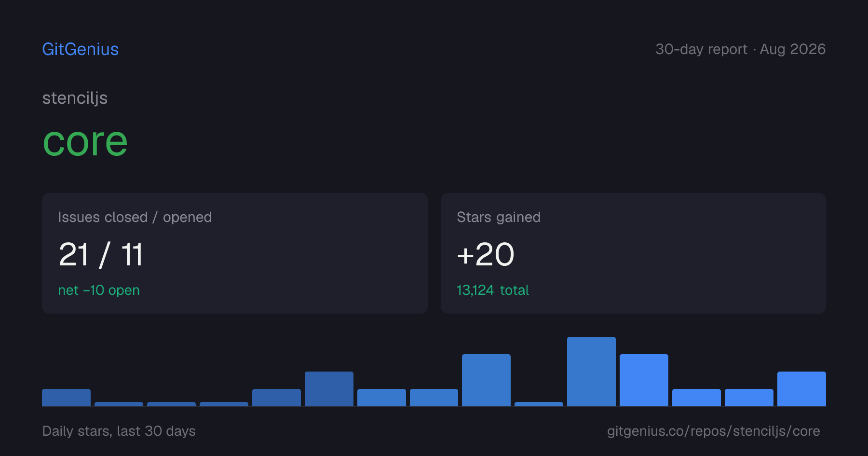
Task: Click the tiny bar immediately left of the peak bar
Action: (539, 404)
